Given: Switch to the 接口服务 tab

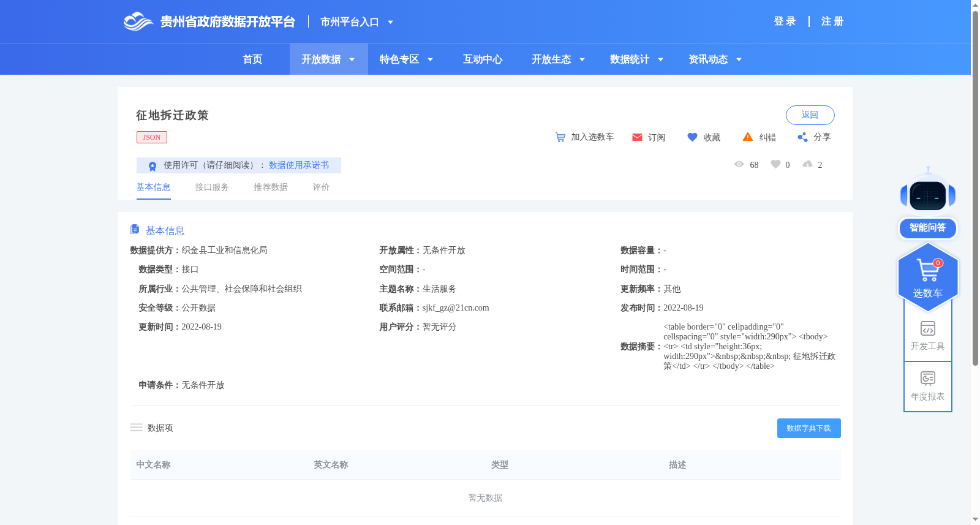Looking at the screenshot, I should 212,187.
